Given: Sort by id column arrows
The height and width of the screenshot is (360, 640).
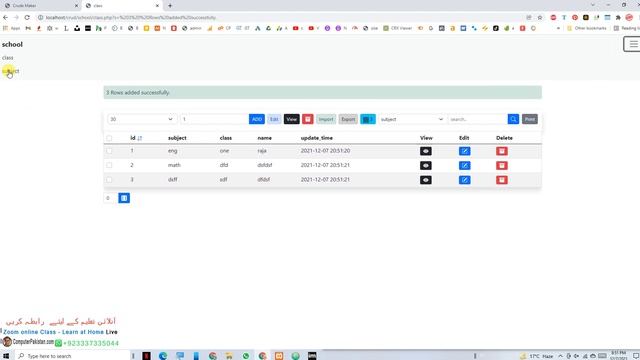Looking at the screenshot, I should (140, 138).
